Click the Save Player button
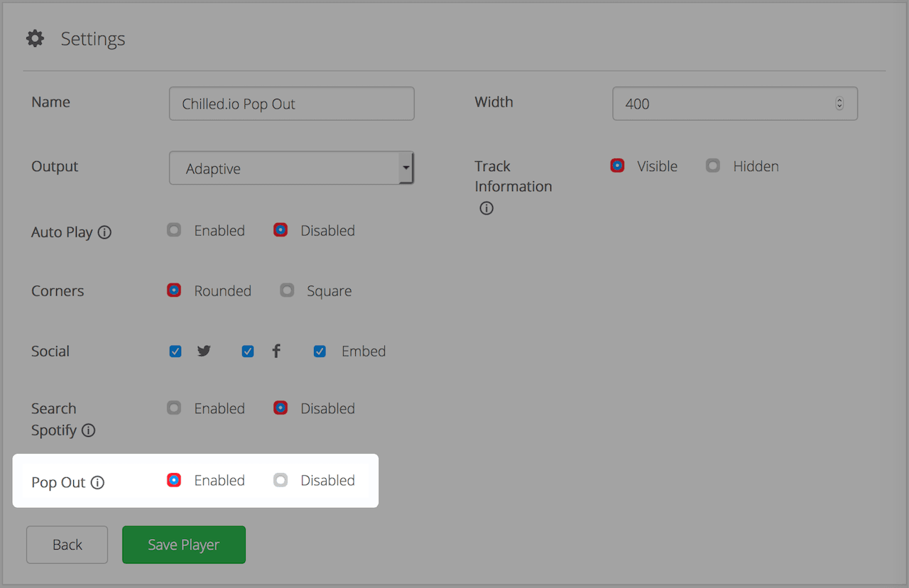This screenshot has height=588, width=909. click(x=184, y=545)
